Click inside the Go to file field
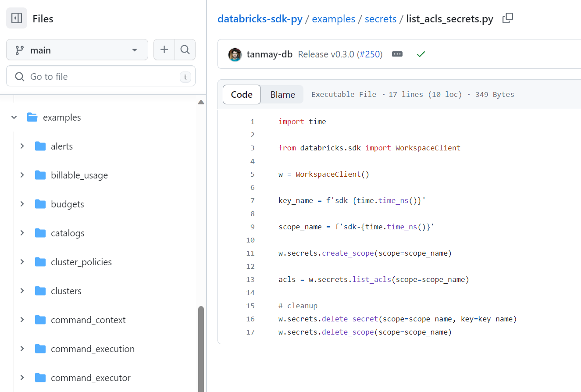This screenshot has width=581, height=392. pyautogui.click(x=88, y=76)
